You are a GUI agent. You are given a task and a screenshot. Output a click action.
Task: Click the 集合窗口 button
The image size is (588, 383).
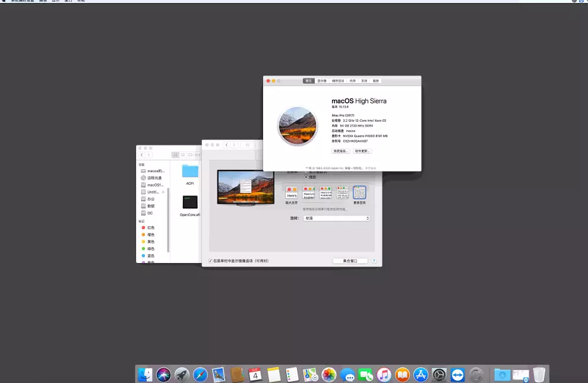pyautogui.click(x=346, y=261)
